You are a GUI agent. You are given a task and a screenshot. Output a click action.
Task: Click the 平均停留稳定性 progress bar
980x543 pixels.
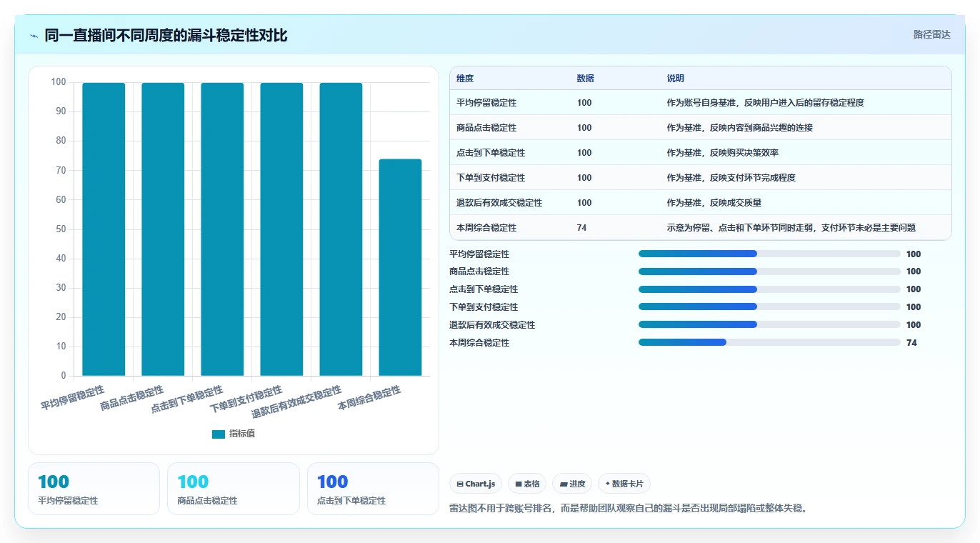click(769, 254)
